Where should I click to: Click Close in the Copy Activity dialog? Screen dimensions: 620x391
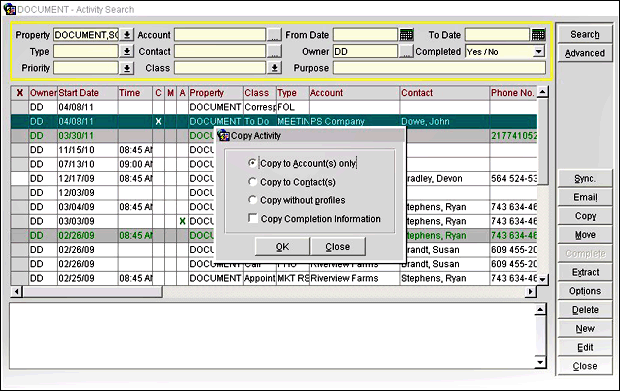tap(338, 247)
